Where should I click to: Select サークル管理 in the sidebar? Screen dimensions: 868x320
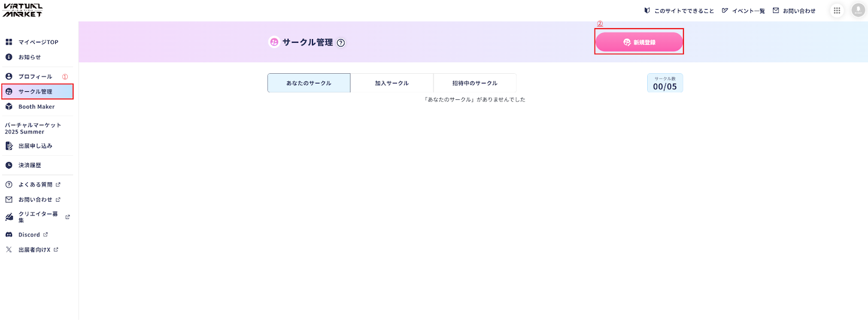pos(35,92)
